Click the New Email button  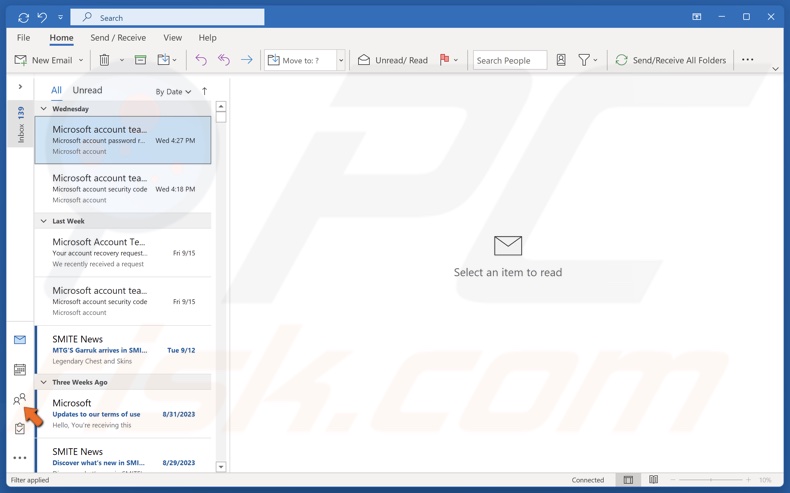43,60
